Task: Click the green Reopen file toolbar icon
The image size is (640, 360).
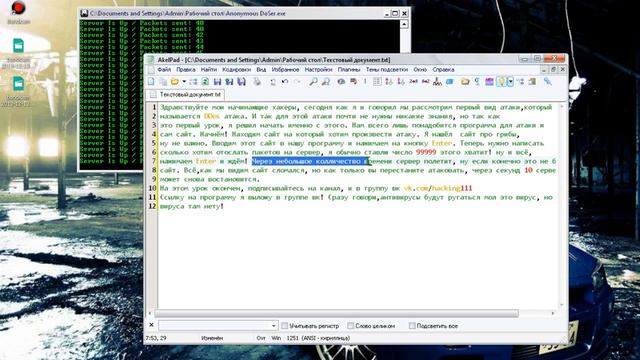Action: click(205, 82)
